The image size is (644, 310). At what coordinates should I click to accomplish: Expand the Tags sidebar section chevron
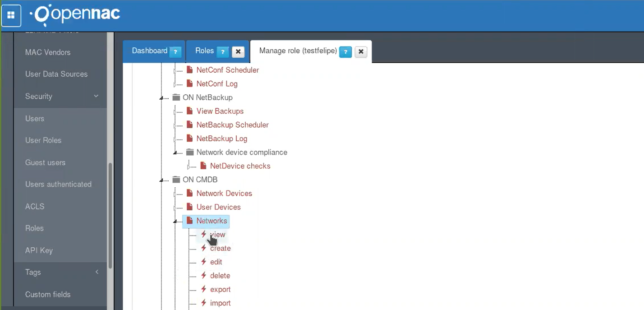(x=97, y=272)
